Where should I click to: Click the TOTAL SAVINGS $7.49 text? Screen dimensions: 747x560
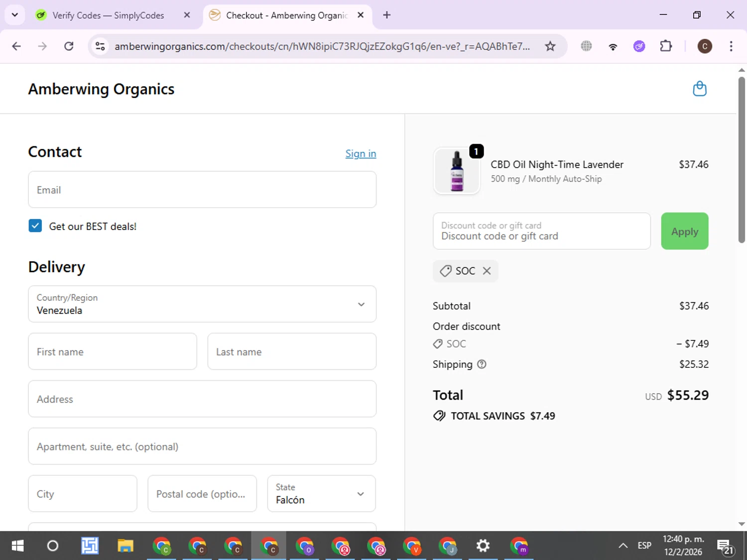point(503,416)
